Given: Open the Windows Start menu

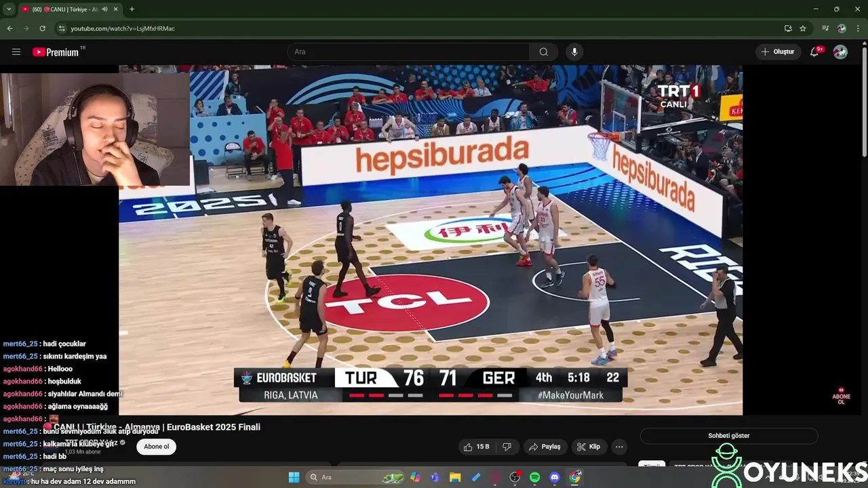Looking at the screenshot, I should tap(294, 477).
